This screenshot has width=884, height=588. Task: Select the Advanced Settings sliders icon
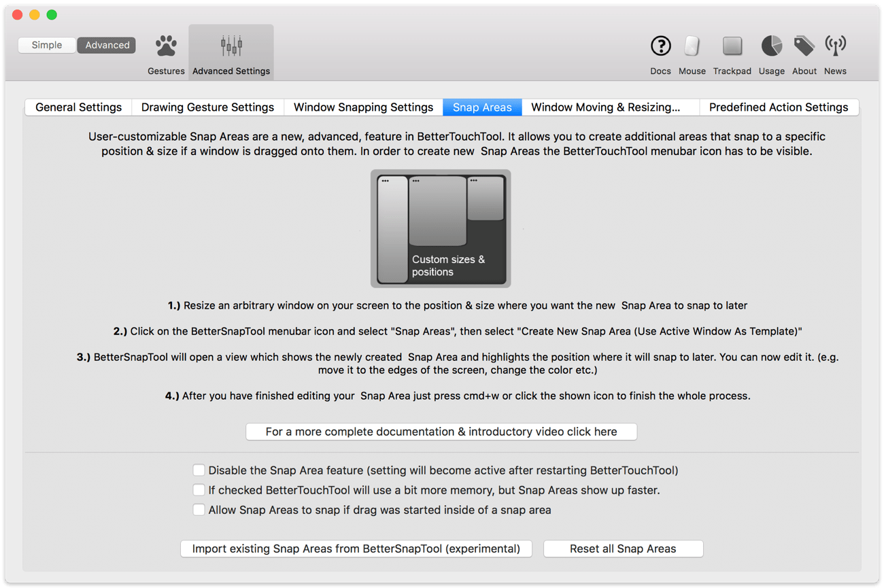click(231, 46)
